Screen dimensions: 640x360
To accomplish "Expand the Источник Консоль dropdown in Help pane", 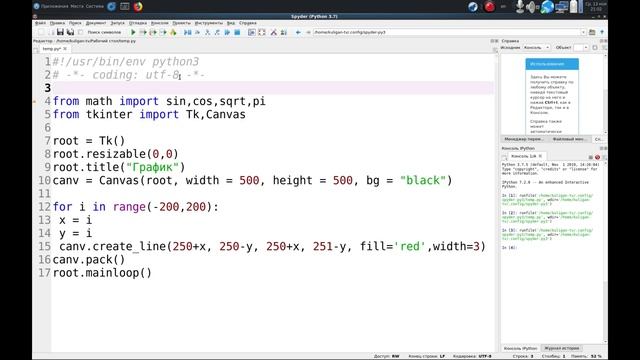I will coord(537,48).
